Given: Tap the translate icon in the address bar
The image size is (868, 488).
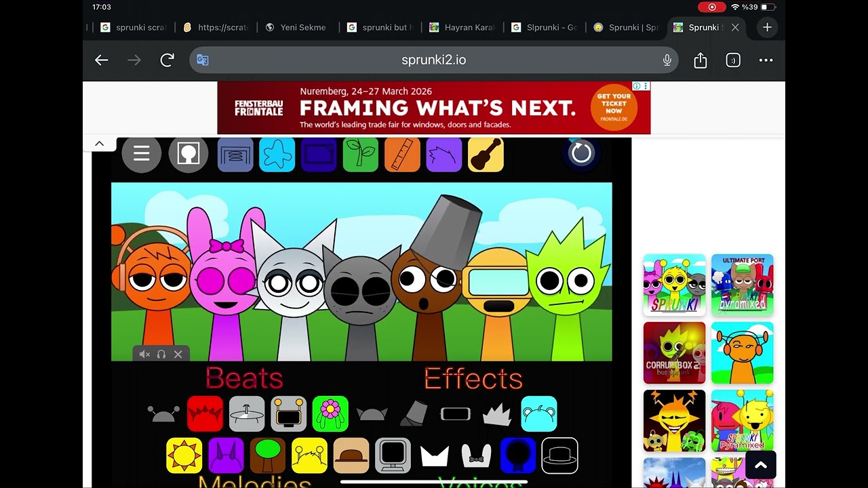Looking at the screenshot, I should [x=202, y=60].
